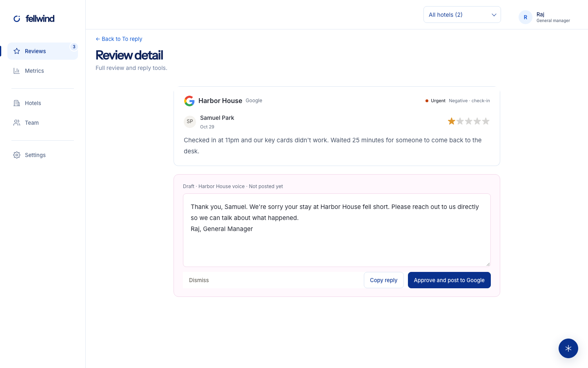Image resolution: width=588 pixels, height=368 pixels.
Task: Click the reviews count badge showing 3
Action: point(74,47)
